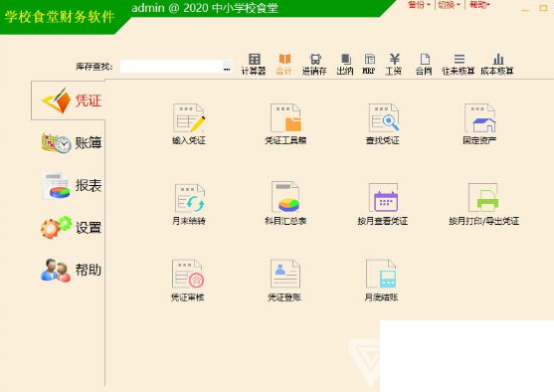
Task: Minimize the application window
Action: tap(525, 9)
